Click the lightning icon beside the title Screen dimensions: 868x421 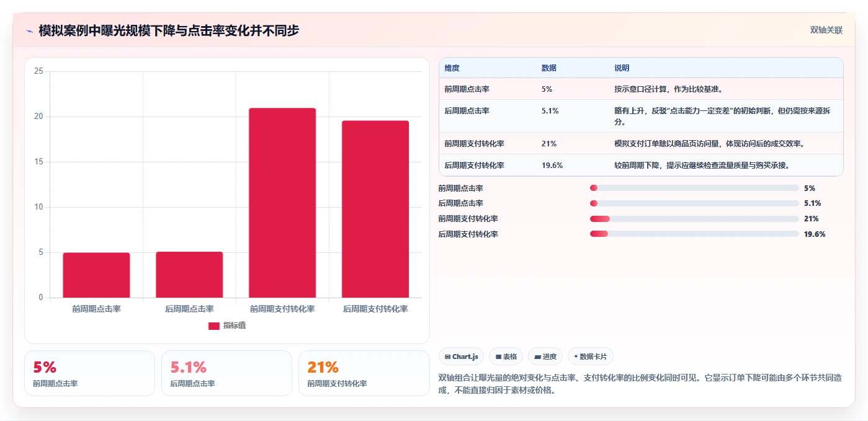point(29,30)
